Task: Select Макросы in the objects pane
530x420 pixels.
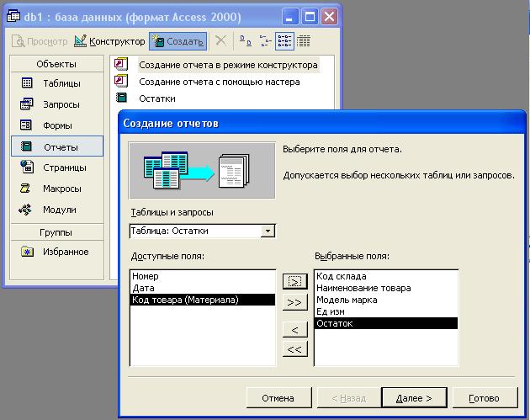Action: [57, 189]
